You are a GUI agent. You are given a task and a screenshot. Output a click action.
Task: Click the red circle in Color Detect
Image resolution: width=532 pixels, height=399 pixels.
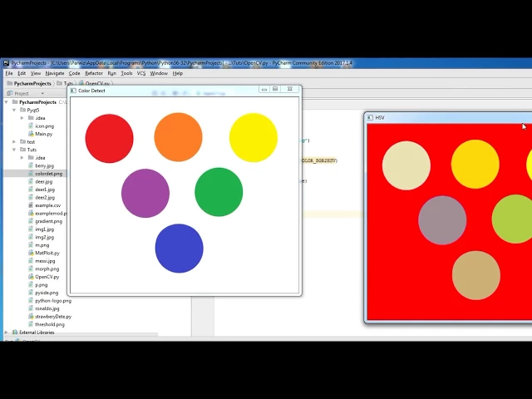(x=109, y=139)
